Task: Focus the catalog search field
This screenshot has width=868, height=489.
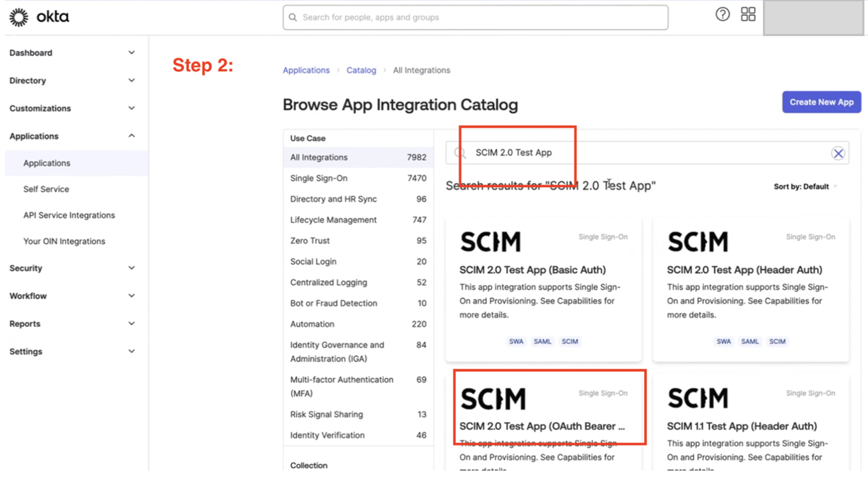Action: [647, 153]
